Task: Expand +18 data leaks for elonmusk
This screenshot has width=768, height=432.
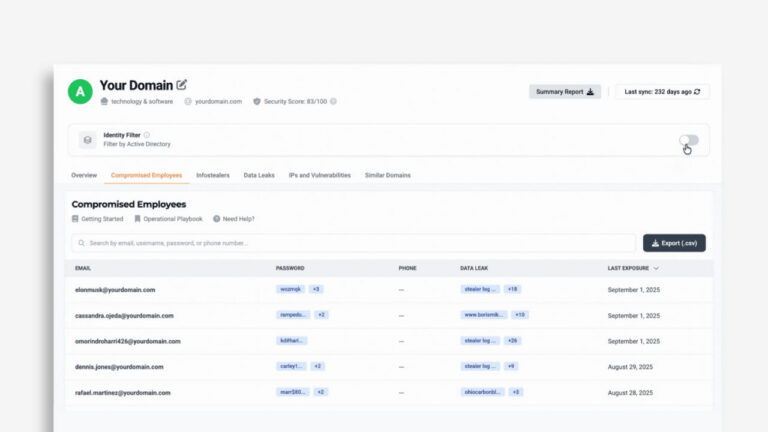Action: pyautogui.click(x=513, y=289)
